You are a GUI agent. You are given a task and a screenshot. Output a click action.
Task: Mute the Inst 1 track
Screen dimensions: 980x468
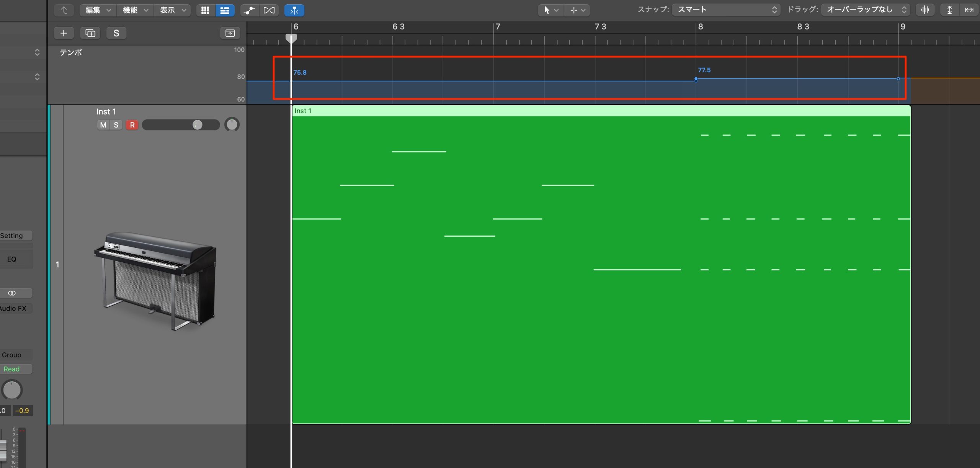pos(103,125)
